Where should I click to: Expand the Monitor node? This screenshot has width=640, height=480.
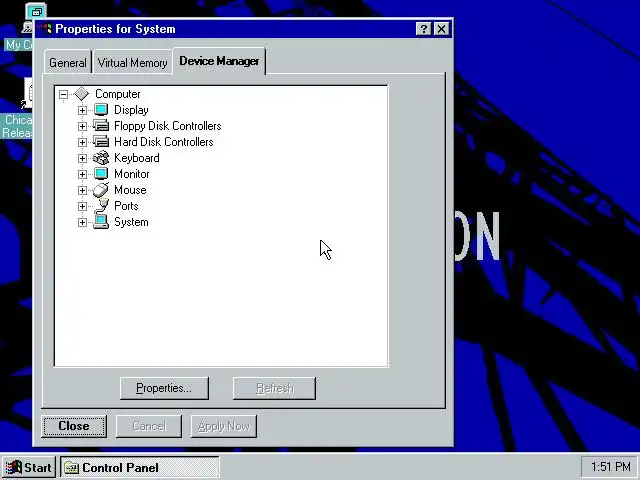(x=82, y=174)
